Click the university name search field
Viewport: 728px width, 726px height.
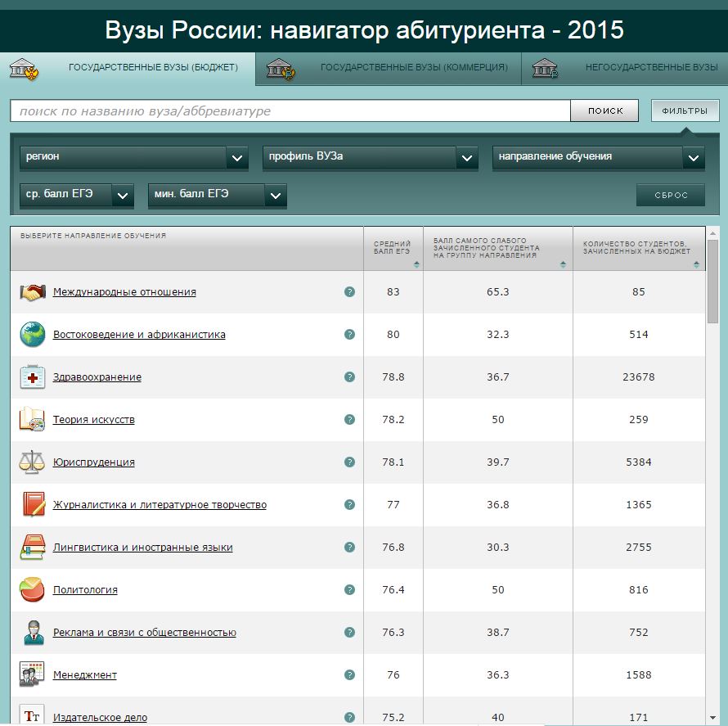pyautogui.click(x=290, y=110)
